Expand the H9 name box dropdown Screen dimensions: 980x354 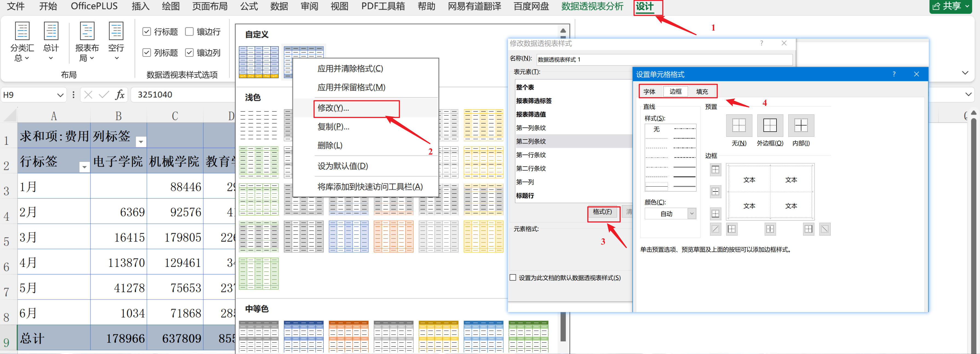pyautogui.click(x=60, y=95)
